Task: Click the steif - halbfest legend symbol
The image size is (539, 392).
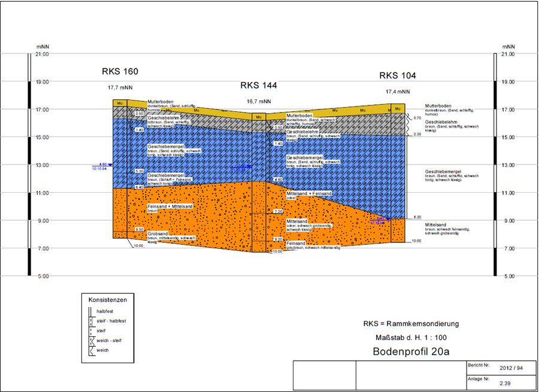Action: (92, 321)
